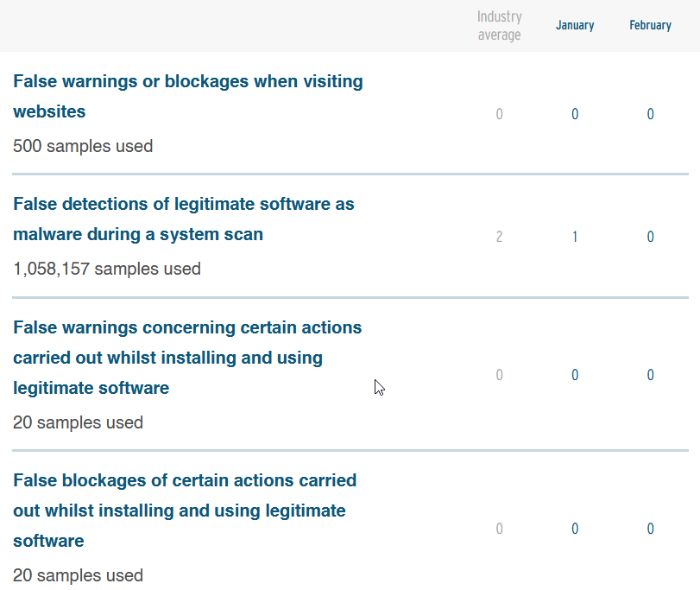This screenshot has height=590, width=700.
Task: Click January value for false warnings concerning actions
Action: (575, 375)
